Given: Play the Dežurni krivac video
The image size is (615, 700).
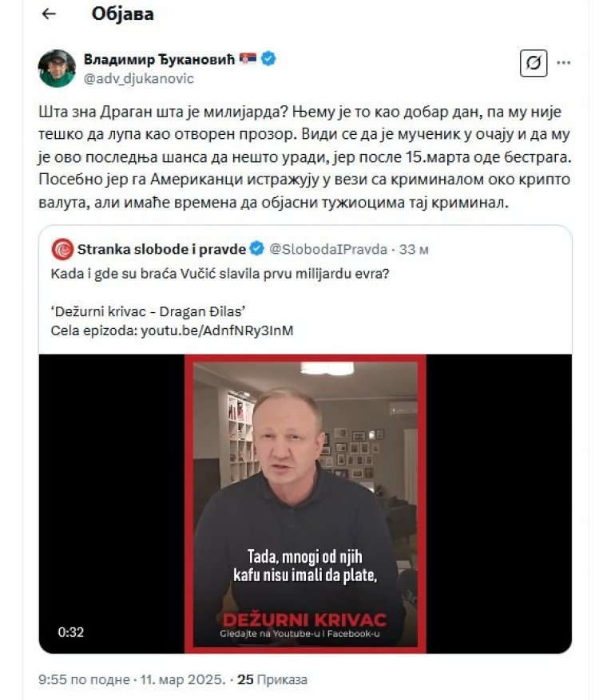Looking at the screenshot, I should coord(305,504).
